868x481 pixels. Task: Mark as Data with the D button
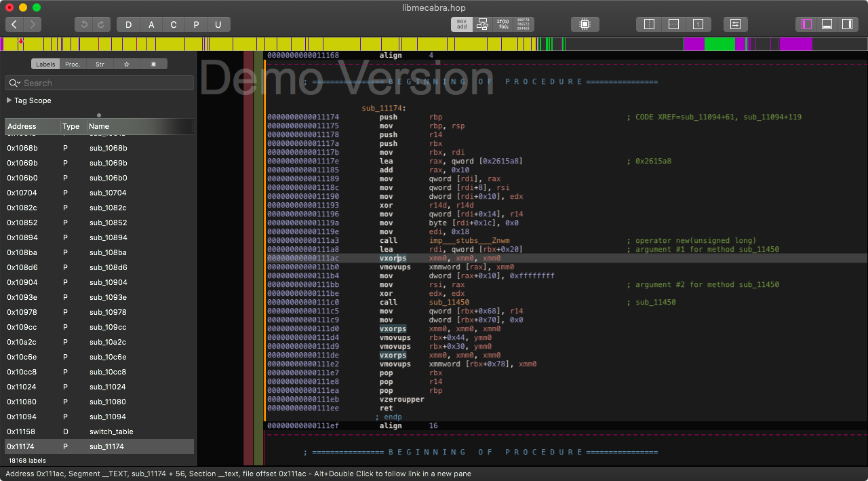pos(129,24)
